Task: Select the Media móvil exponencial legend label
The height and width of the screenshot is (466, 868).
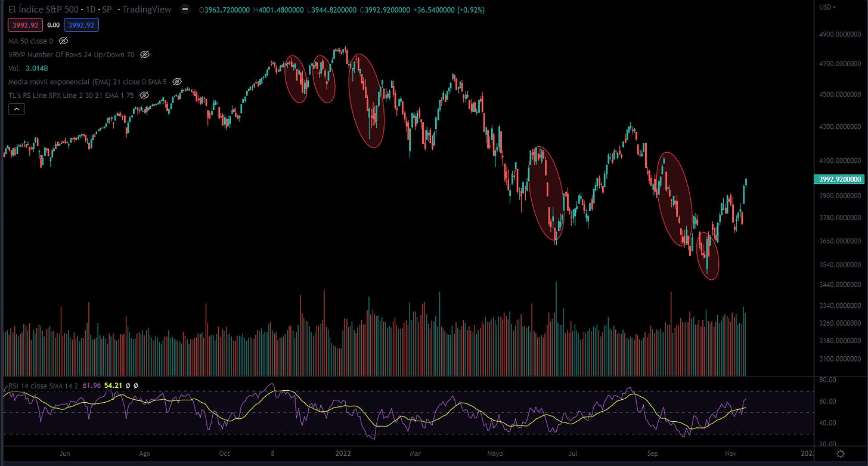Action: pos(88,82)
